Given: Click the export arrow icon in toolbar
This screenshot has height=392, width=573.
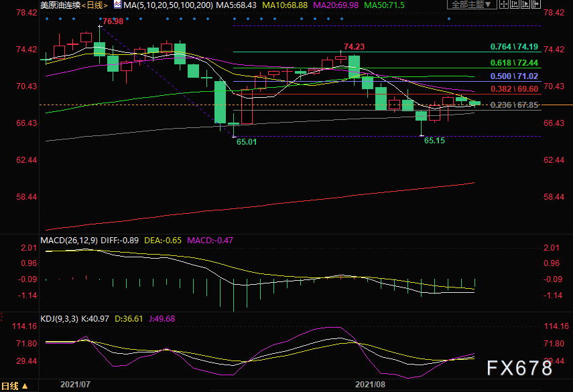Looking at the screenshot, I should click(535, 5).
